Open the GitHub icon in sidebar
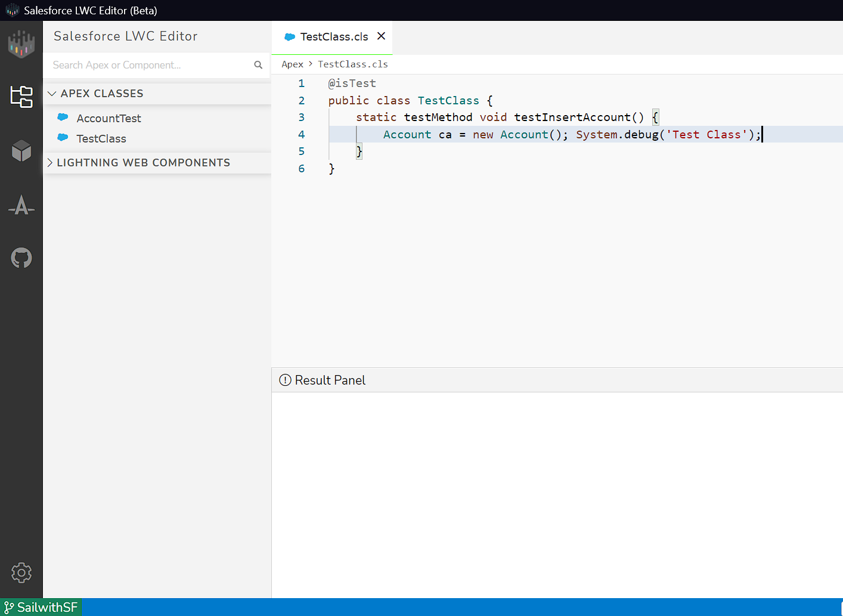 click(21, 258)
